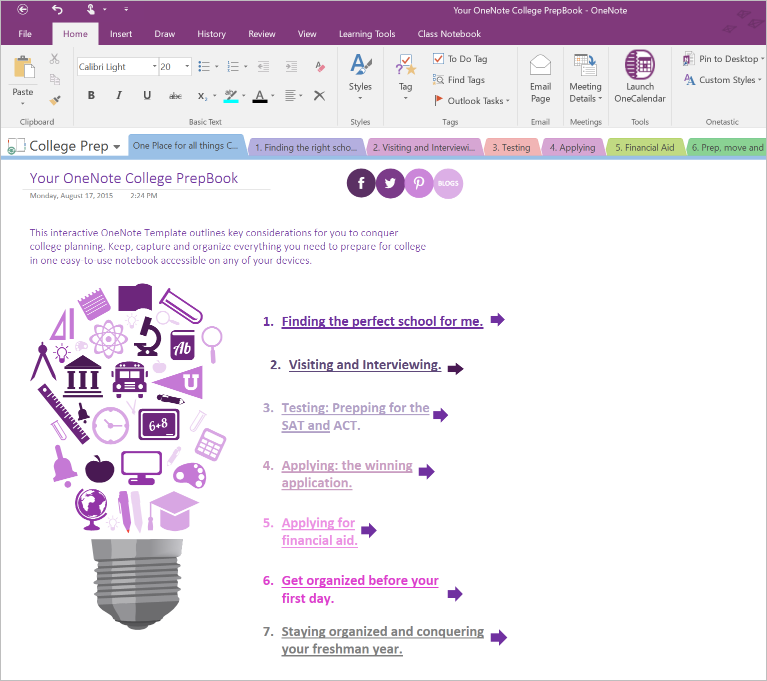Click the Undo arrow in title bar
Image resolution: width=767 pixels, height=681 pixels.
57,10
